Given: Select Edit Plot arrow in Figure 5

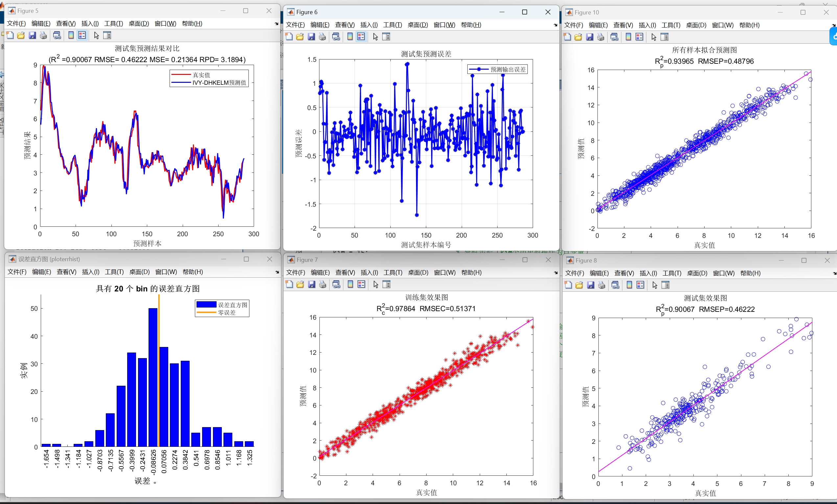Looking at the screenshot, I should [97, 35].
